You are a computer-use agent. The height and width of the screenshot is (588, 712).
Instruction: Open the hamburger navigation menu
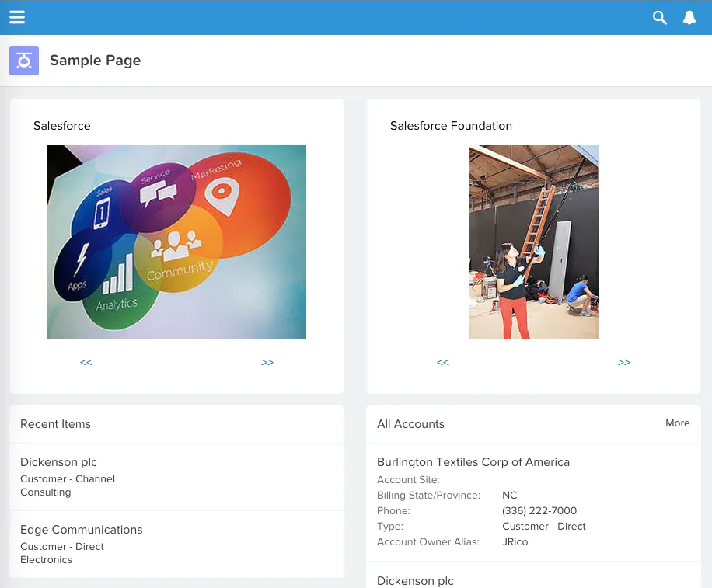(17, 17)
